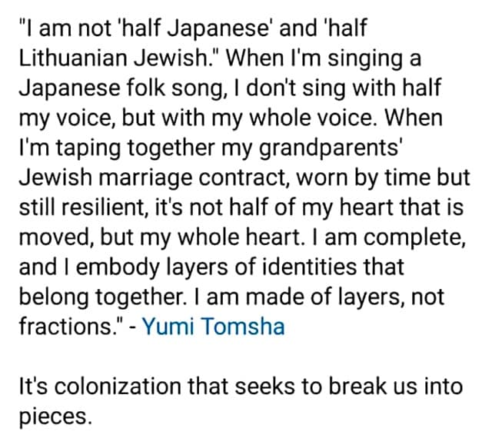Viewport: 492px width, 448px height.
Task: Click the word 'Lithuanian' in the quote
Action: [74, 58]
